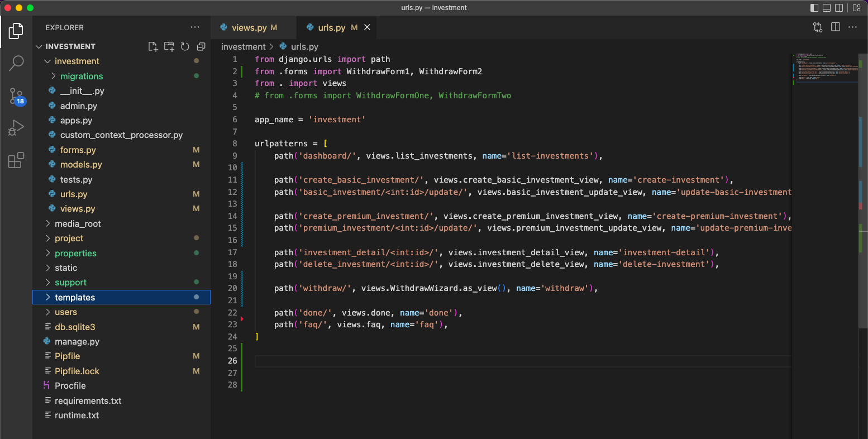868x439 pixels.
Task: Open the Extensions view
Action: click(x=16, y=160)
